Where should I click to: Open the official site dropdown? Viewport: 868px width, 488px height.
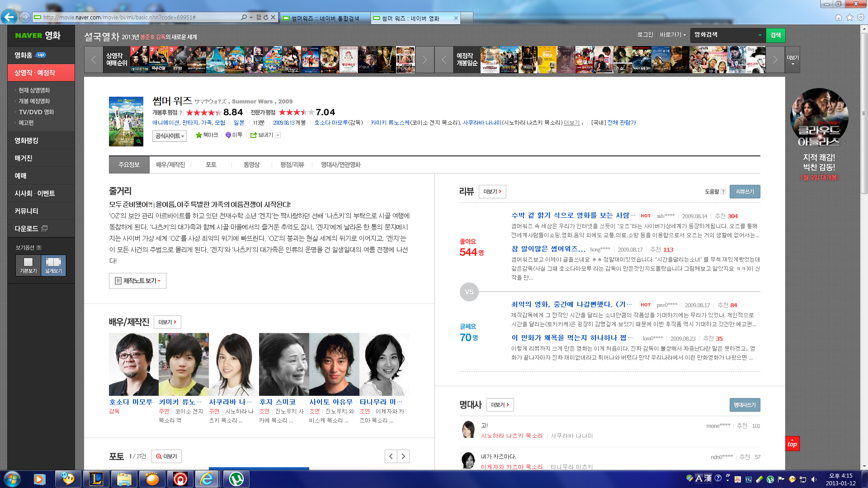coord(170,136)
